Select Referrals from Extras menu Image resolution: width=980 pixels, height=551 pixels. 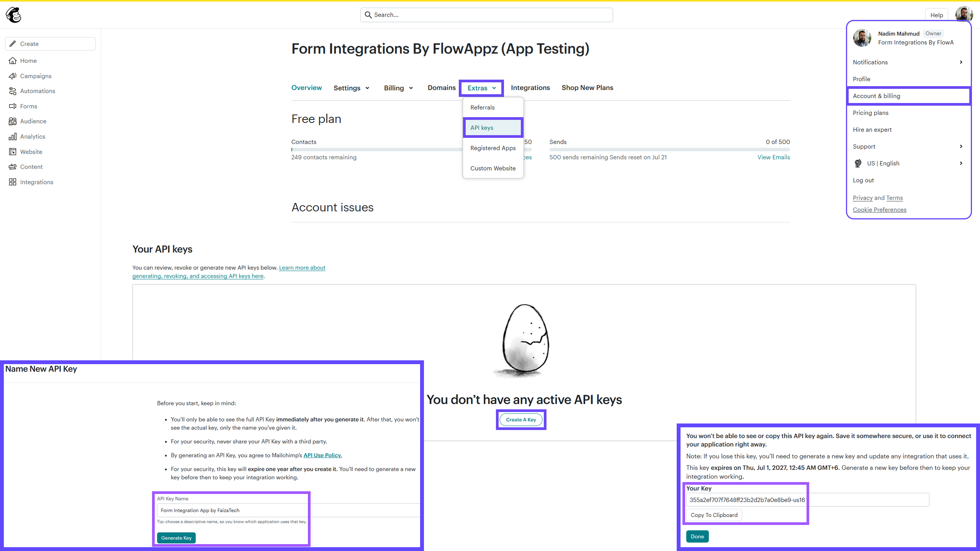click(x=493, y=108)
